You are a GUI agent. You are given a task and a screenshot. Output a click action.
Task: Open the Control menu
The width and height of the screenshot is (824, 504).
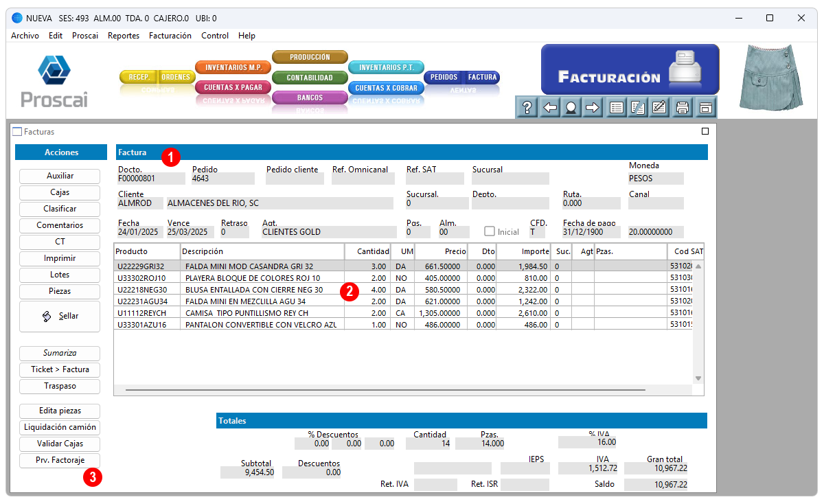point(215,36)
